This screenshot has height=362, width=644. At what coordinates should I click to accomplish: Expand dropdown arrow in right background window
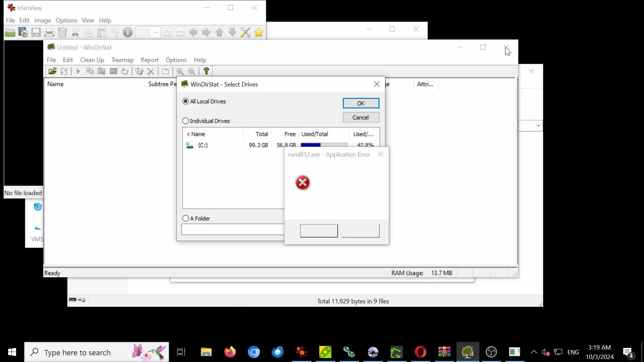(538, 126)
